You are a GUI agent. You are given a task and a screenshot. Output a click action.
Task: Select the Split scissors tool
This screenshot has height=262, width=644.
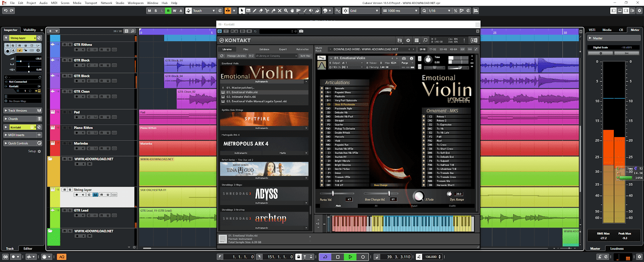pos(267,10)
